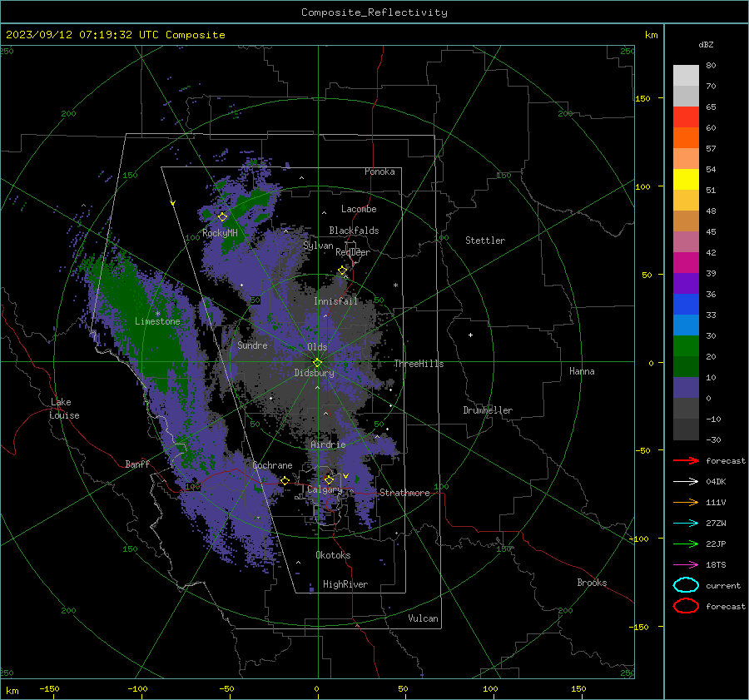749x700 pixels.
Task: Click the HighRiver city label
Action: [345, 584]
